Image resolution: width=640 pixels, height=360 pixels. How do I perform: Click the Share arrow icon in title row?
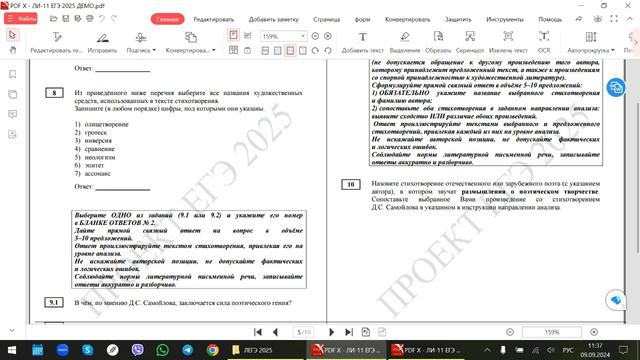[579, 19]
